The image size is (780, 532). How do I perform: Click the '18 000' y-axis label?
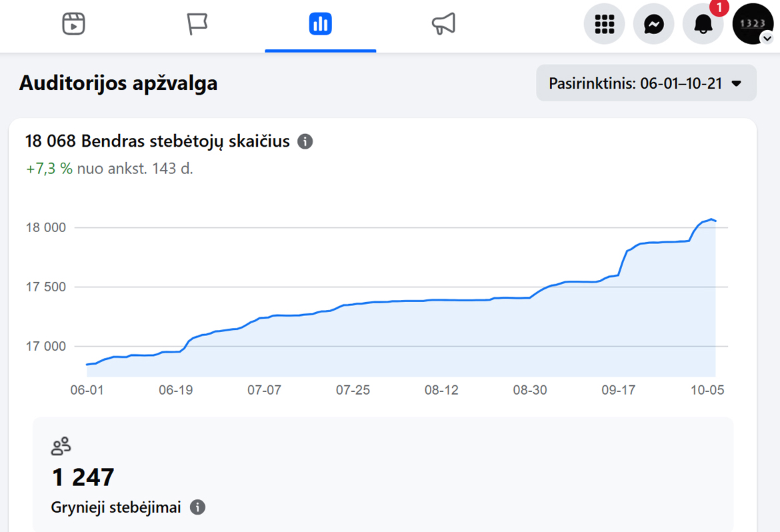pos(46,227)
